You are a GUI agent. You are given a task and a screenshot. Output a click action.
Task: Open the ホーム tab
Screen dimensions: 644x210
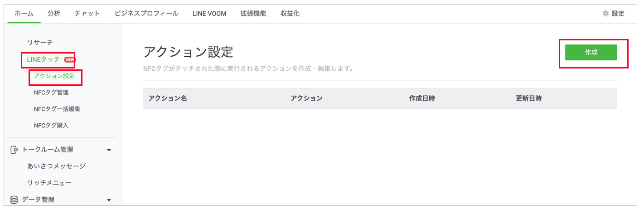[x=24, y=14]
